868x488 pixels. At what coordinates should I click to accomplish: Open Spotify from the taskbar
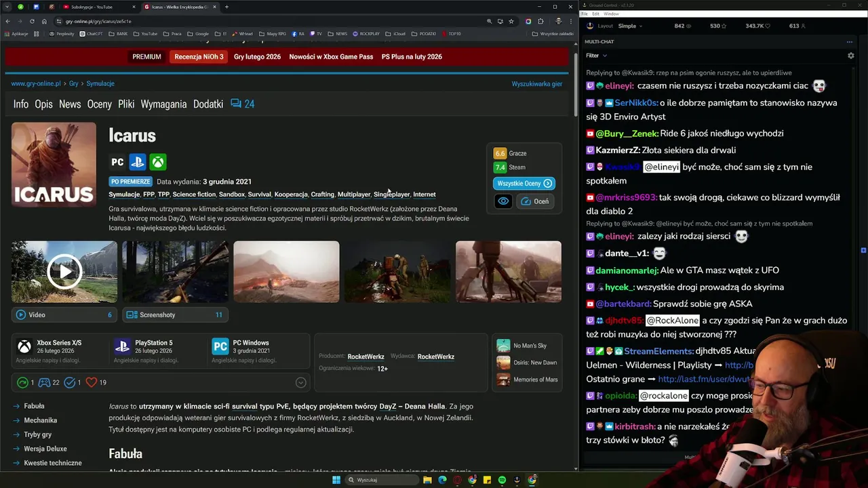[x=502, y=480]
